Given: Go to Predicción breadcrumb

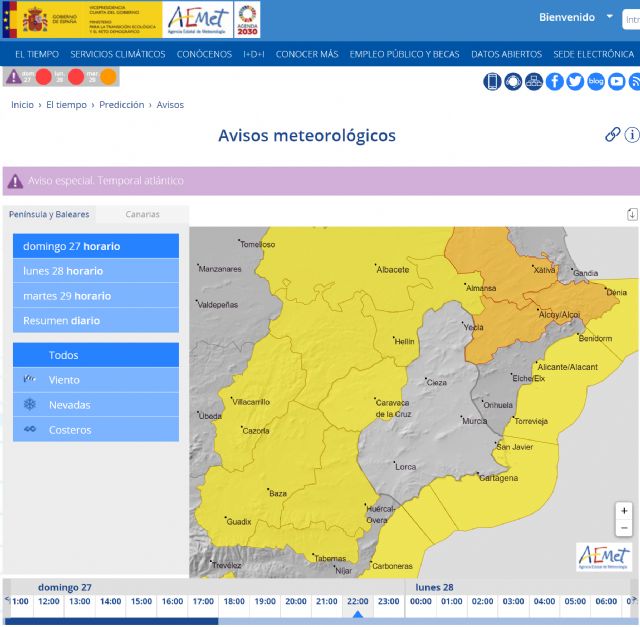Looking at the screenshot, I should (122, 105).
